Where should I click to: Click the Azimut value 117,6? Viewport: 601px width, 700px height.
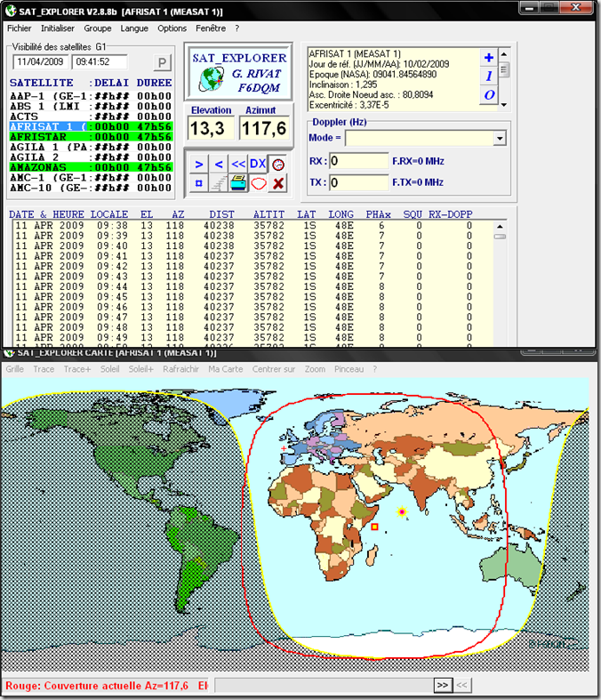264,129
